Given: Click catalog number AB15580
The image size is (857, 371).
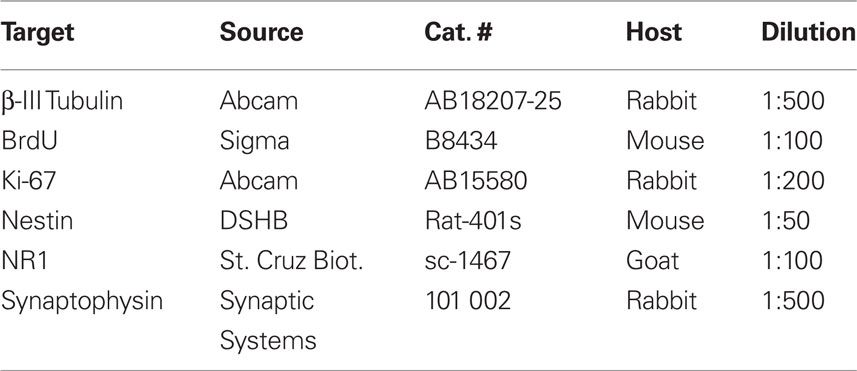Looking at the screenshot, I should [476, 181].
